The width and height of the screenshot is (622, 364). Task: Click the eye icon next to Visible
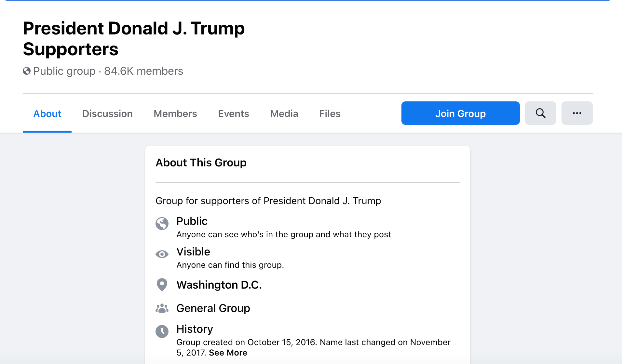tap(162, 254)
